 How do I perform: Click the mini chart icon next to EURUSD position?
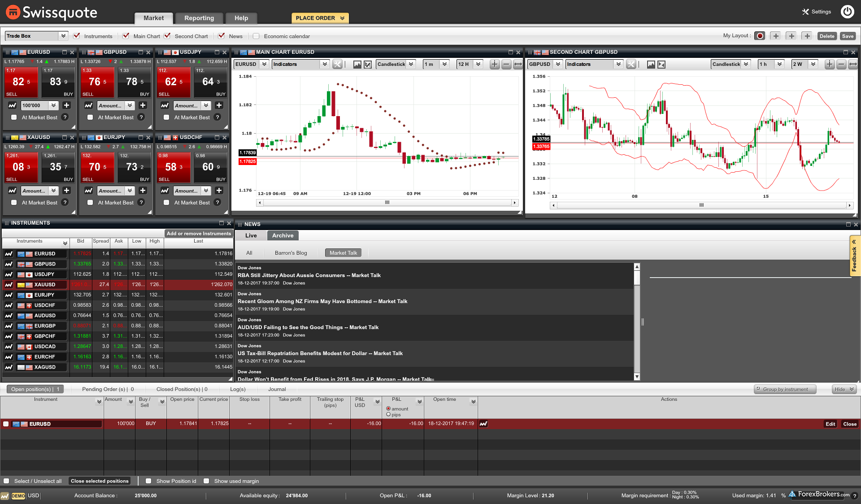click(x=484, y=424)
